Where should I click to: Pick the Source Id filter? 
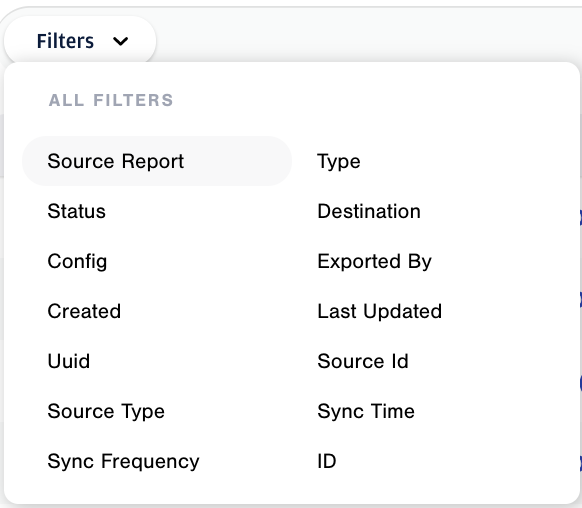click(x=427, y=361)
